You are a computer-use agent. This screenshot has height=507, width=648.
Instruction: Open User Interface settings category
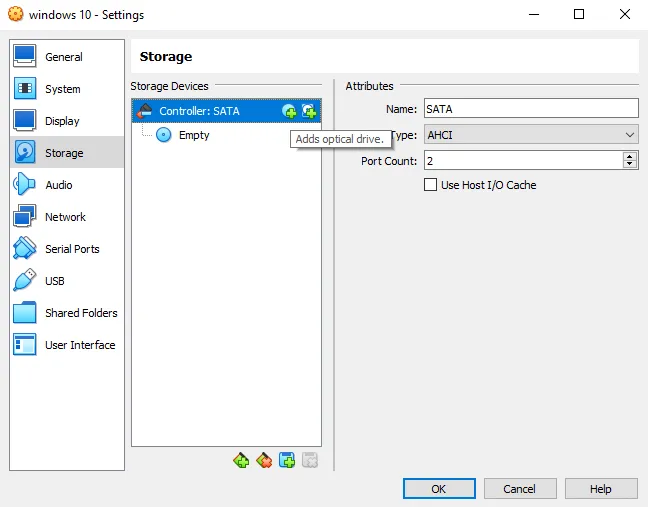tap(67, 345)
